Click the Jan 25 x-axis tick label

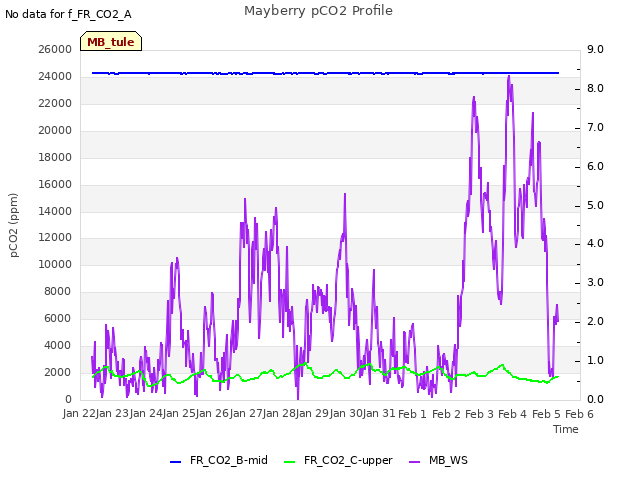[x=179, y=413]
